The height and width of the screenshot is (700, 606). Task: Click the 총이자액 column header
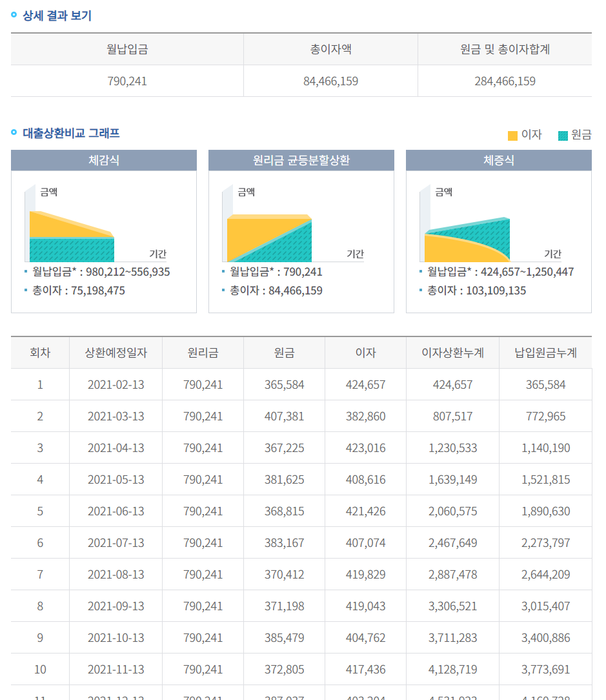330,48
